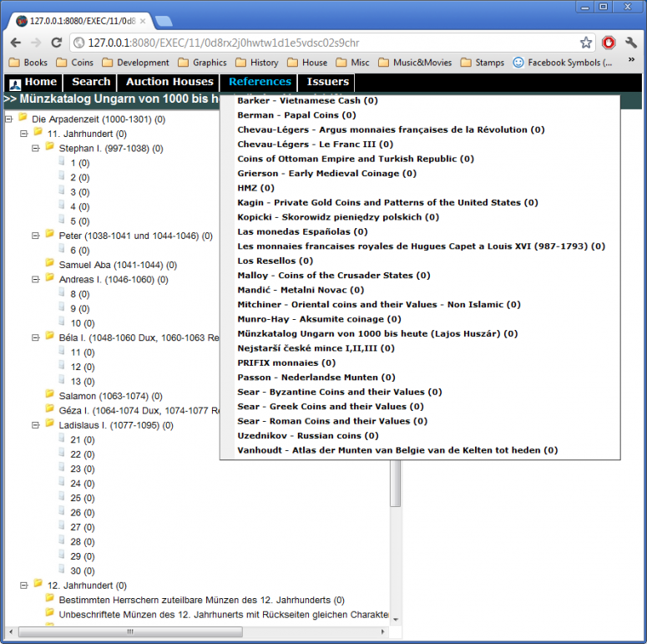The width and height of the screenshot is (647, 644).
Task: Open Bestimmten Herrschern zuteilbare Münzen folder
Action: click(x=201, y=600)
